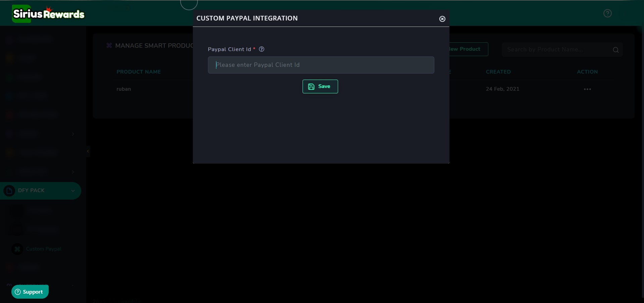Screen dimensions: 644x303
Task: Click the New Product button behind dialog
Action: 469,49
